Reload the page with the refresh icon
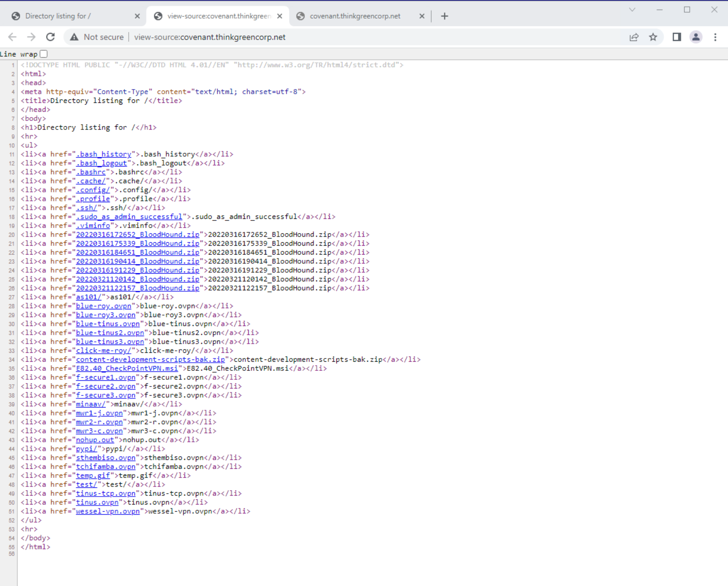Image resolution: width=728 pixels, height=586 pixels. point(51,37)
